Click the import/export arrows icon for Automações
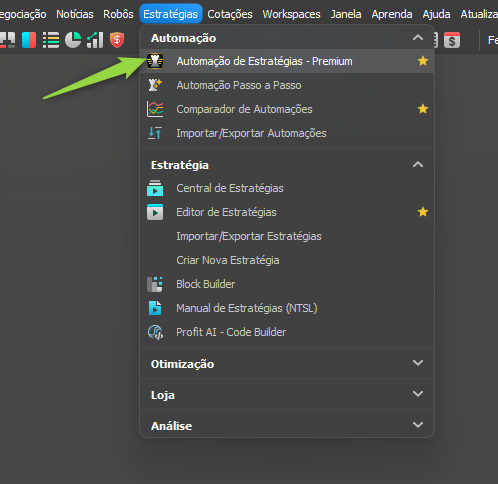 [155, 133]
